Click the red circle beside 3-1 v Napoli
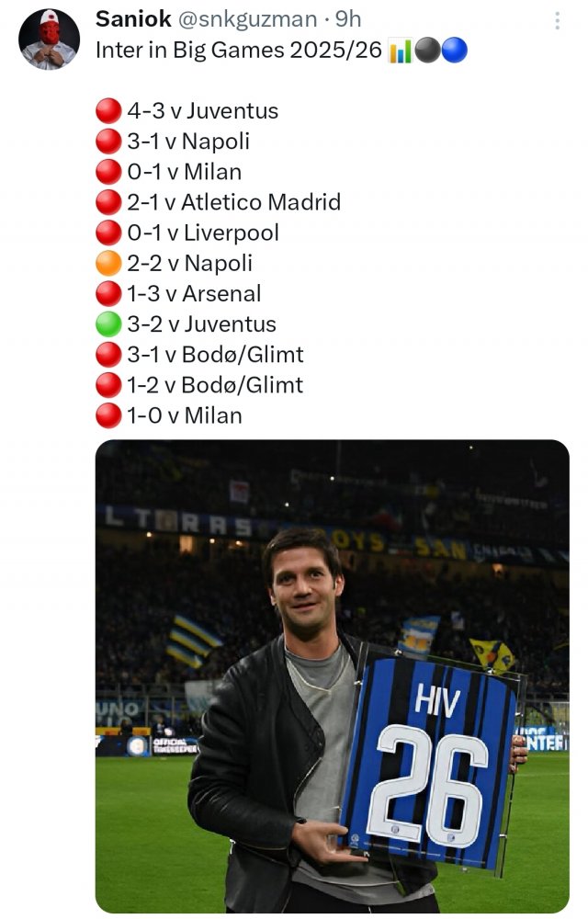The width and height of the screenshot is (588, 919). pyautogui.click(x=108, y=142)
